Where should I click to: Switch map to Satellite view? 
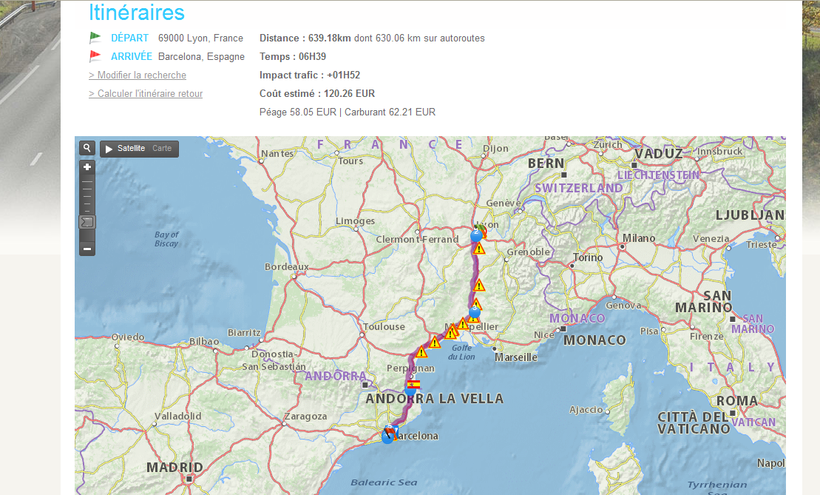point(131,148)
